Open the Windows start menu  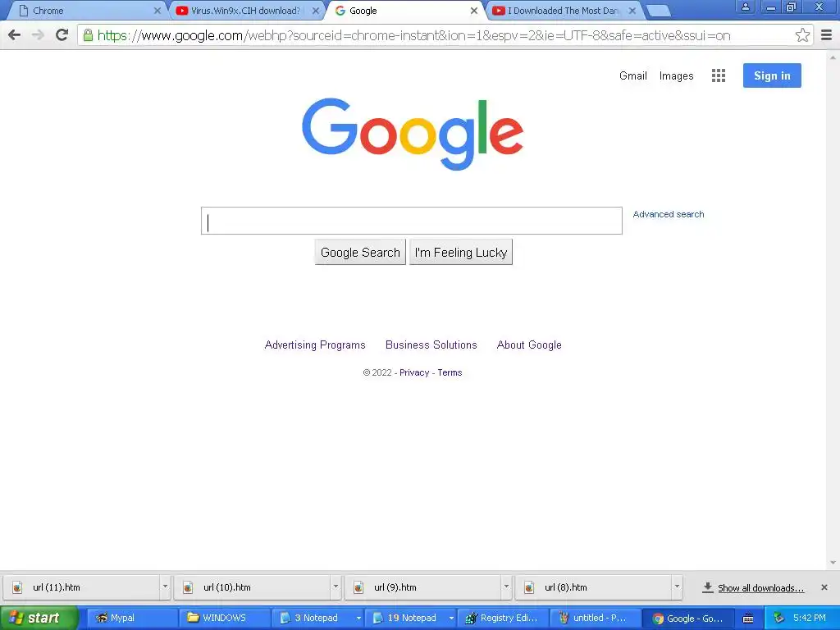tap(39, 619)
